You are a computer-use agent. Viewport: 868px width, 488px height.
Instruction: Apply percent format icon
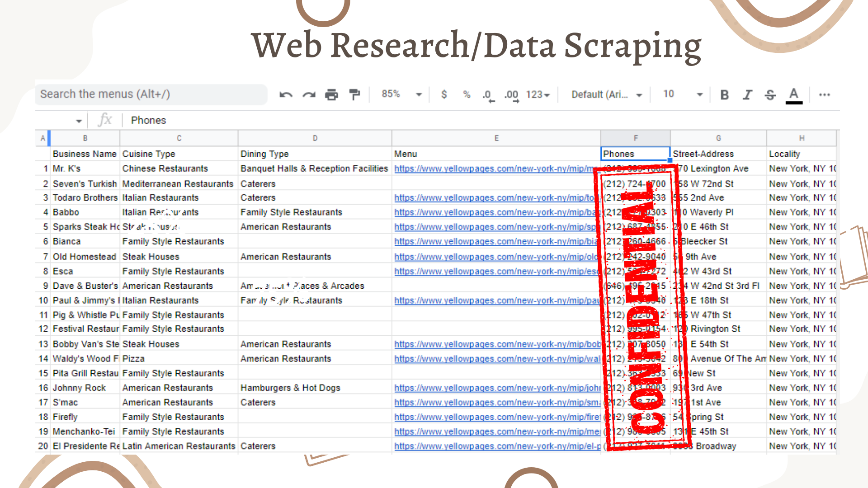tap(467, 94)
